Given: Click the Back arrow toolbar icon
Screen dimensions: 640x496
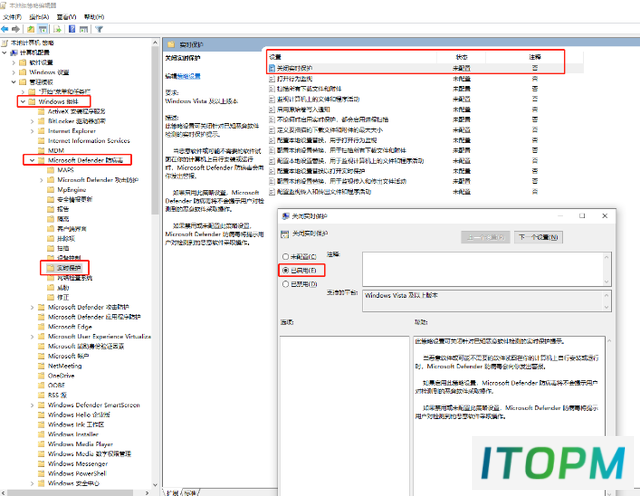Looking at the screenshot, I should click(x=5, y=29).
